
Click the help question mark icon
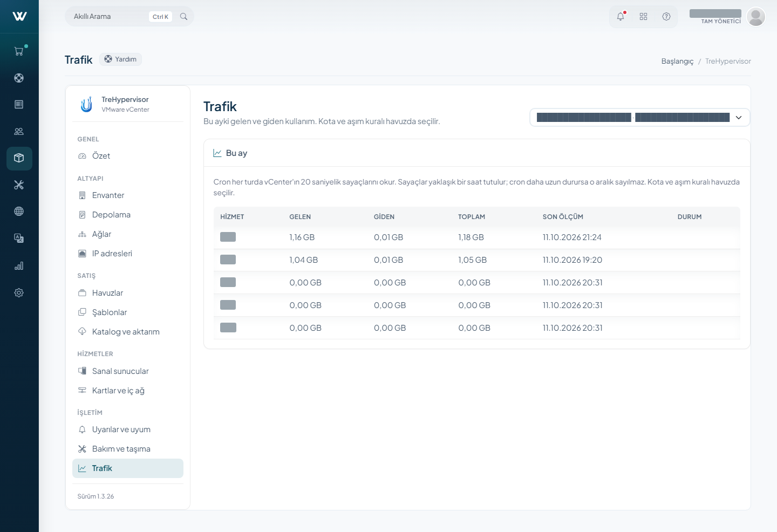(666, 17)
